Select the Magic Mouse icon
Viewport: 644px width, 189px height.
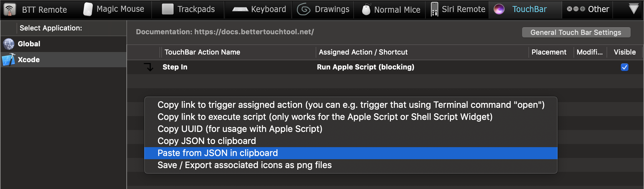tap(88, 9)
